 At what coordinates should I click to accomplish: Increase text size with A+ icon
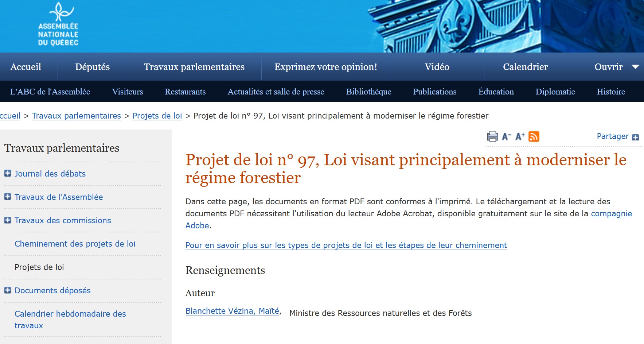[x=520, y=136]
